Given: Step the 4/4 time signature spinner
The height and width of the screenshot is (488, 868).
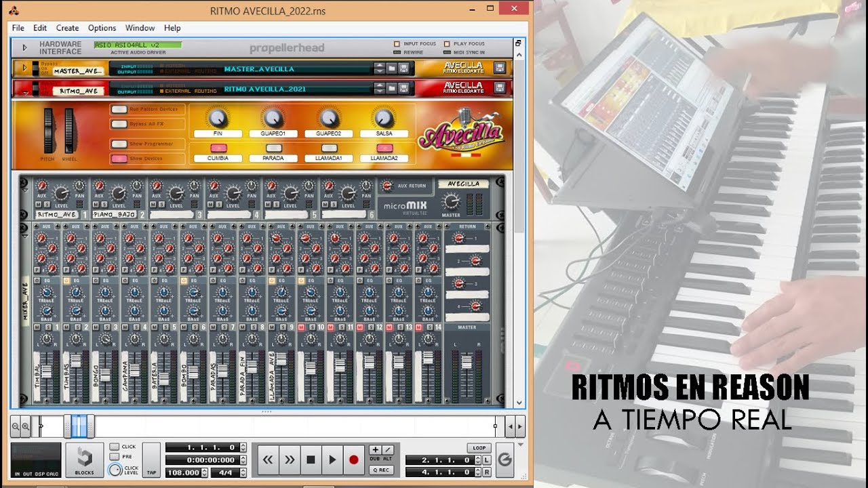Looking at the screenshot, I should click(x=243, y=472).
